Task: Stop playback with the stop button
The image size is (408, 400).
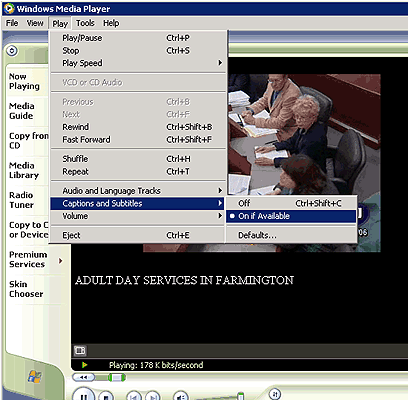Action: pos(106,396)
